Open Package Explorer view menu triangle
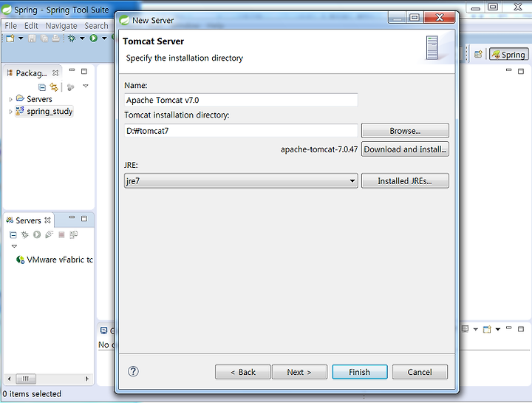 click(x=86, y=86)
